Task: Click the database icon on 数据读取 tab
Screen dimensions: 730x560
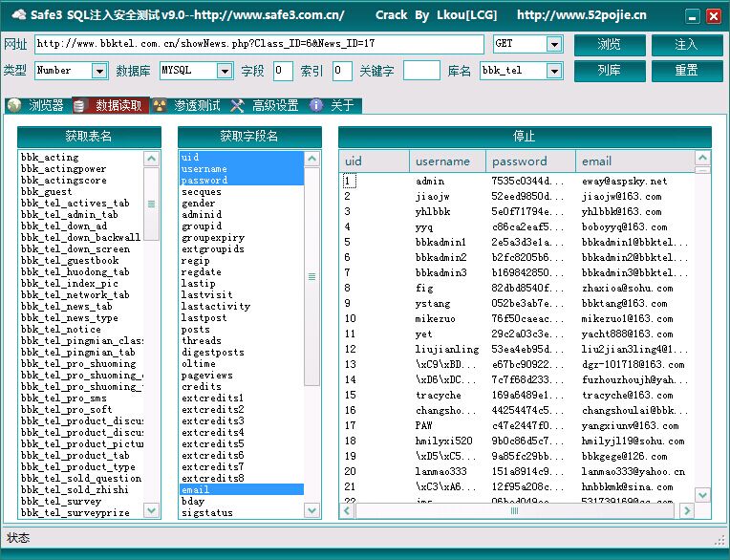Action: click(79, 106)
